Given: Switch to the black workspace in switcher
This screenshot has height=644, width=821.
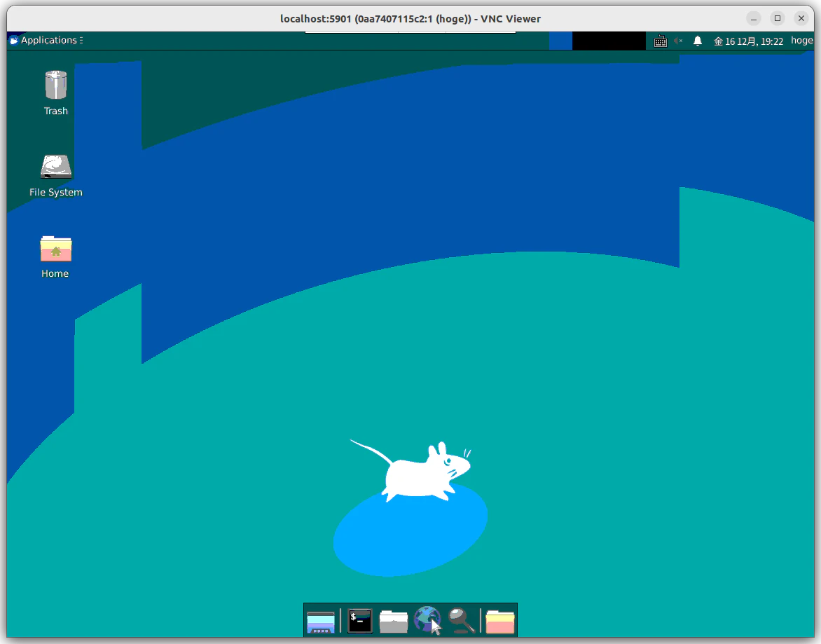Looking at the screenshot, I should coord(609,41).
